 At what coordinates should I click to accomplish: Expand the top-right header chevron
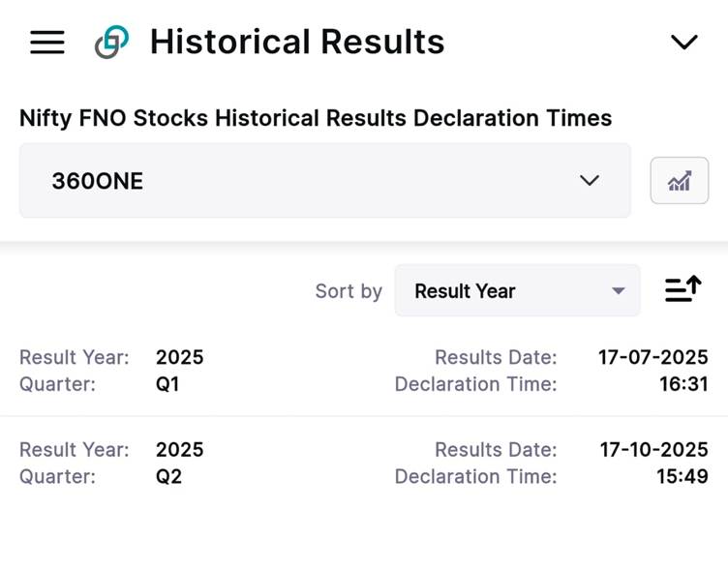pos(683,43)
